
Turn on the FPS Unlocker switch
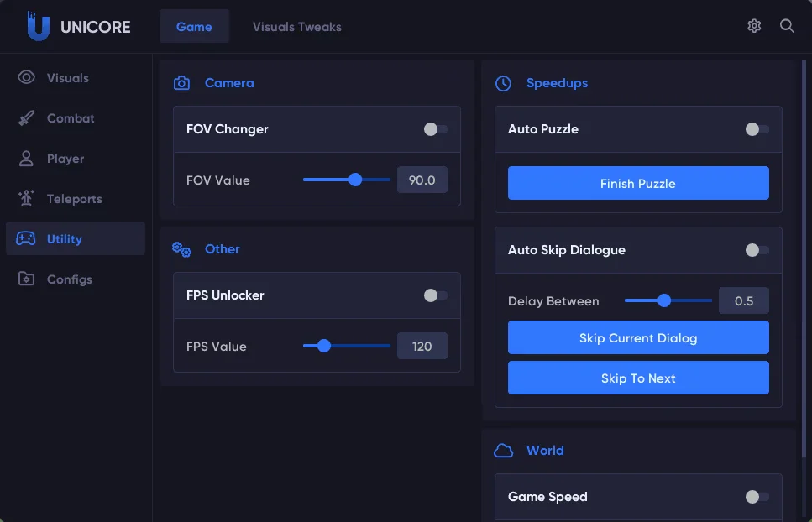[x=435, y=295]
